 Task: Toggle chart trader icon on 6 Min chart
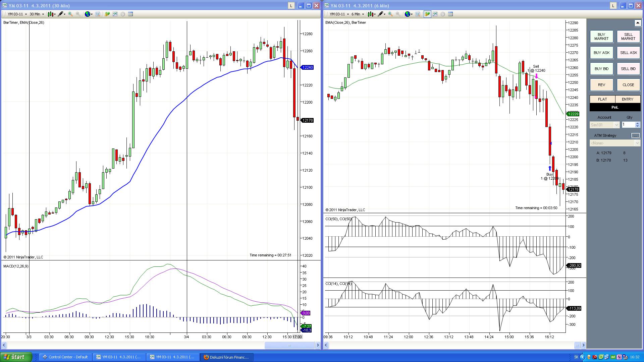pyautogui.click(x=427, y=14)
